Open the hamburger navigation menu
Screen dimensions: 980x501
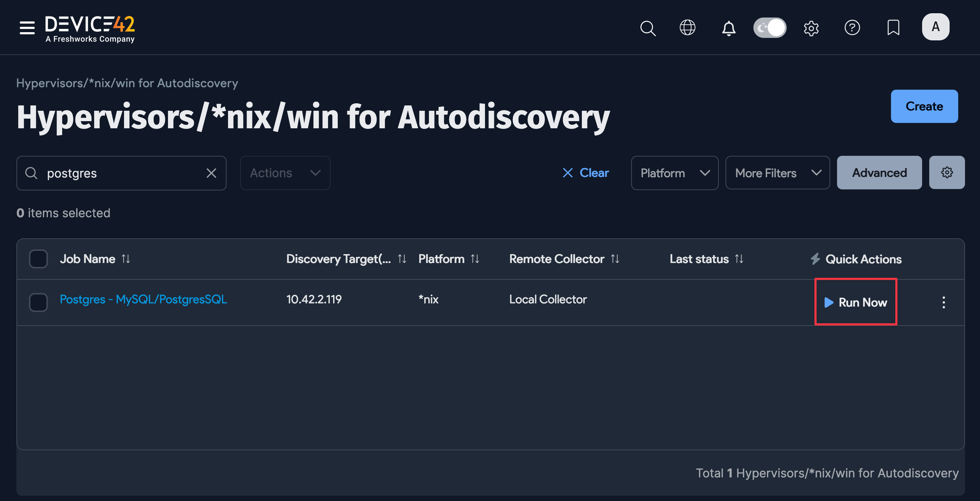coord(27,28)
